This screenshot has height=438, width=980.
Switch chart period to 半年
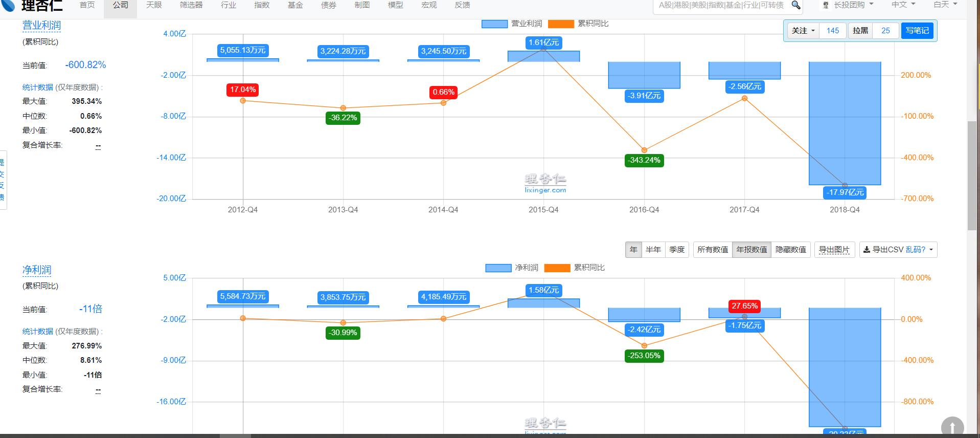pos(653,250)
